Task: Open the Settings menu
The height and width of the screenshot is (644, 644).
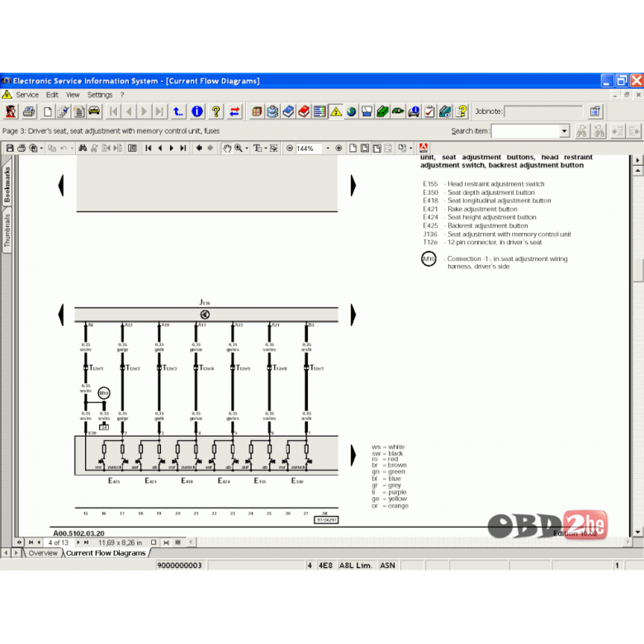Action: coord(100,95)
